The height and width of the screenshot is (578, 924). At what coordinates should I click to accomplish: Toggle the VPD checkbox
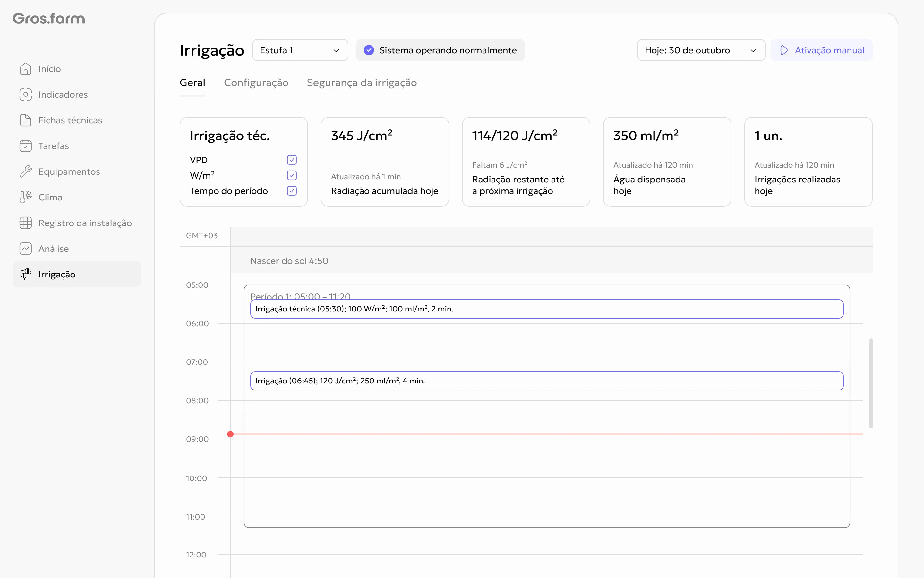292,160
